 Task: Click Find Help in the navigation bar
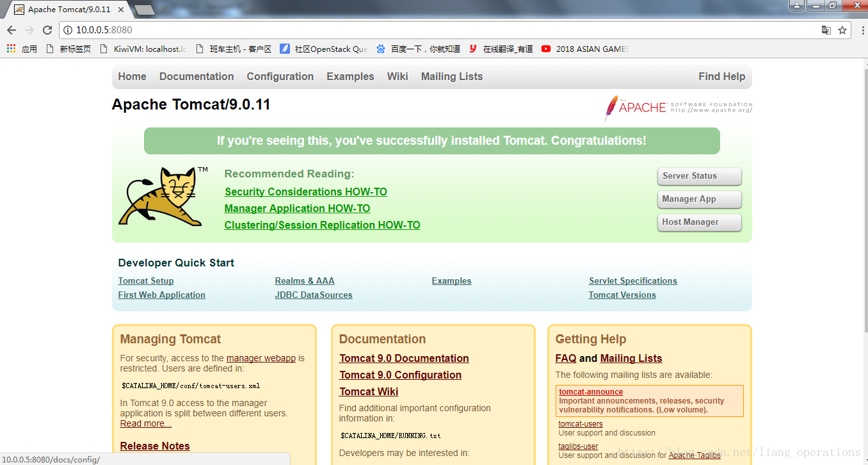pyautogui.click(x=722, y=77)
